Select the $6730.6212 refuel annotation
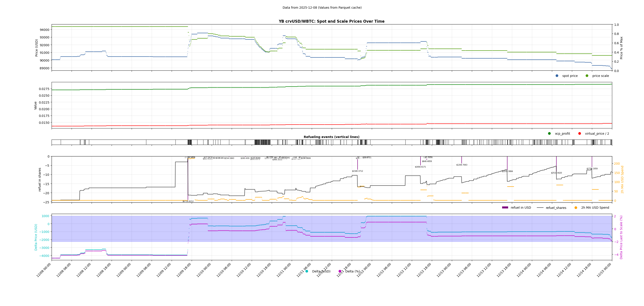Viewport: 644px width, 306px height. [188, 201]
